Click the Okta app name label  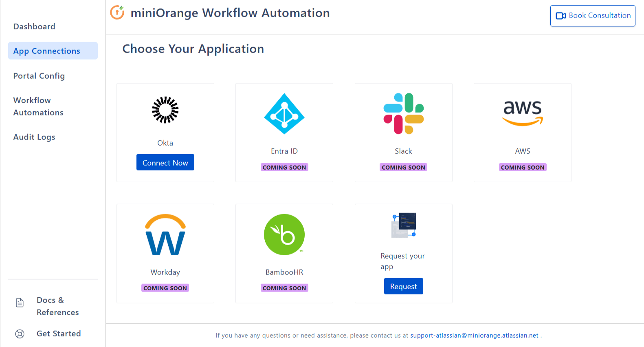(x=165, y=143)
